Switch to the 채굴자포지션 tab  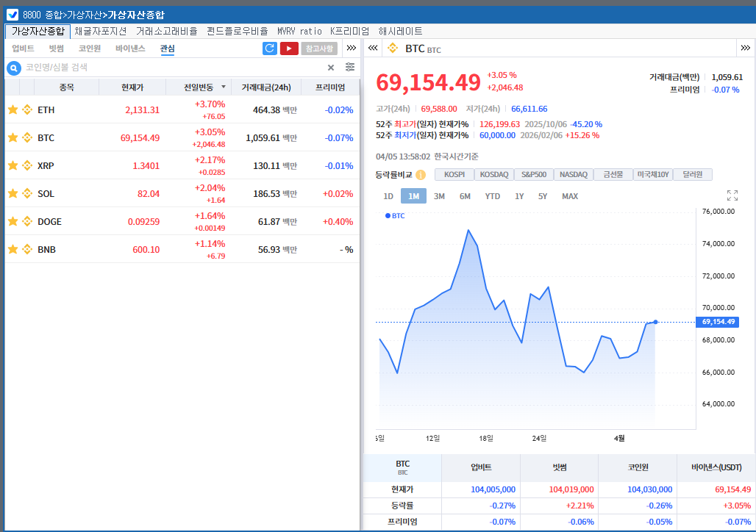click(101, 31)
